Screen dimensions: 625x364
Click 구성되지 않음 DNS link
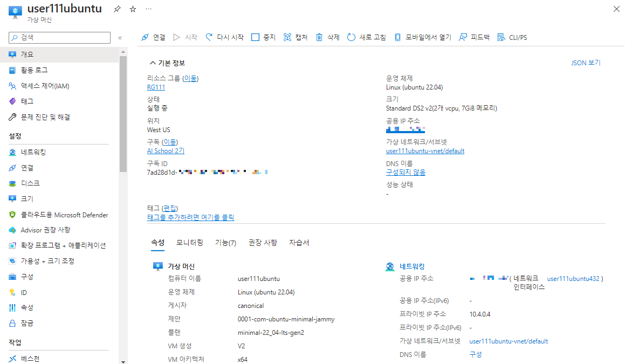[406, 172]
